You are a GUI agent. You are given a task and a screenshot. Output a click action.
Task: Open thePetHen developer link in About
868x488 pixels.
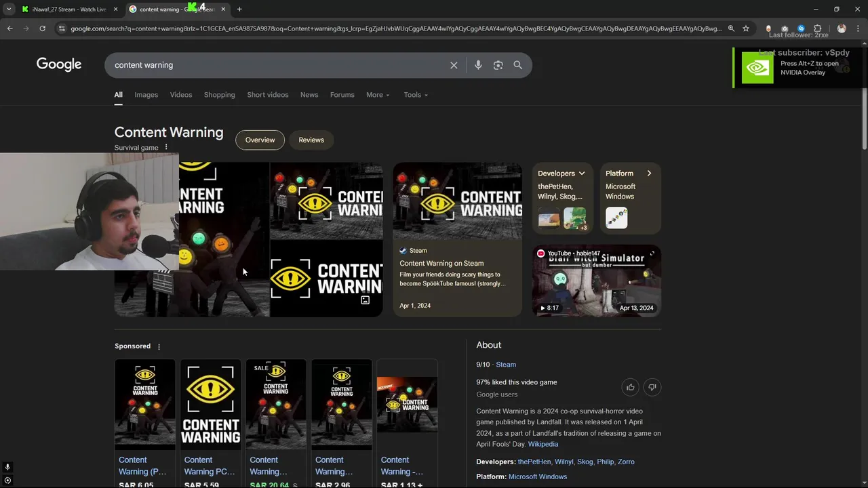point(534,462)
